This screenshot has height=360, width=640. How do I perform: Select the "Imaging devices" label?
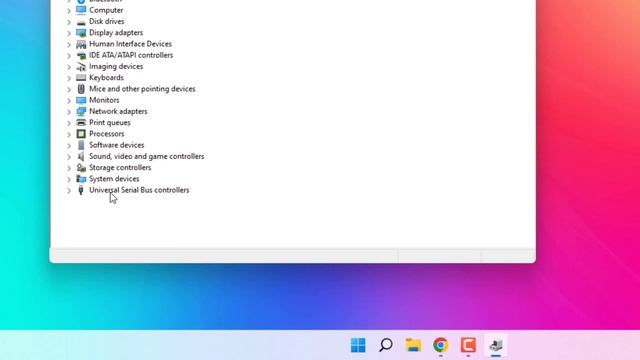click(116, 66)
